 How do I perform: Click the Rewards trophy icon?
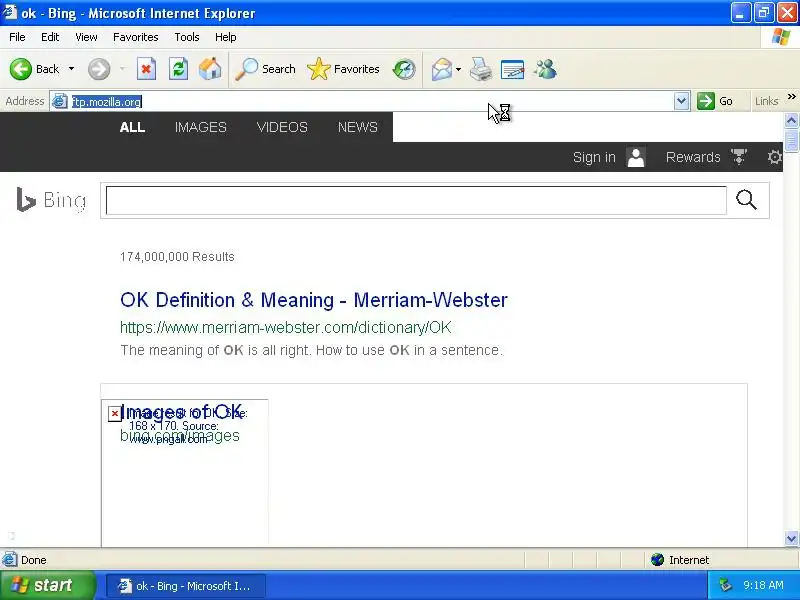[739, 157]
